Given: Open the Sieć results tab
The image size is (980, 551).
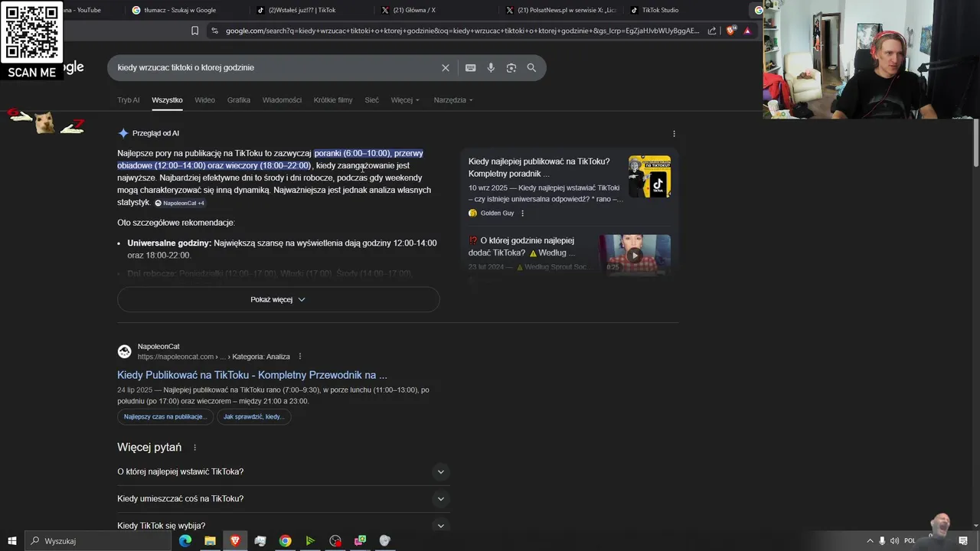Looking at the screenshot, I should 371,100.
